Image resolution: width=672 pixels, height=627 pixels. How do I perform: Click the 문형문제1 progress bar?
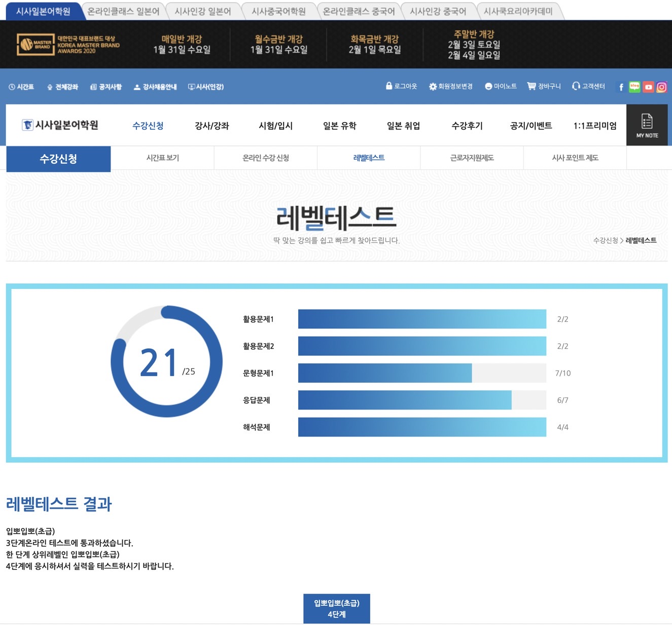(422, 373)
